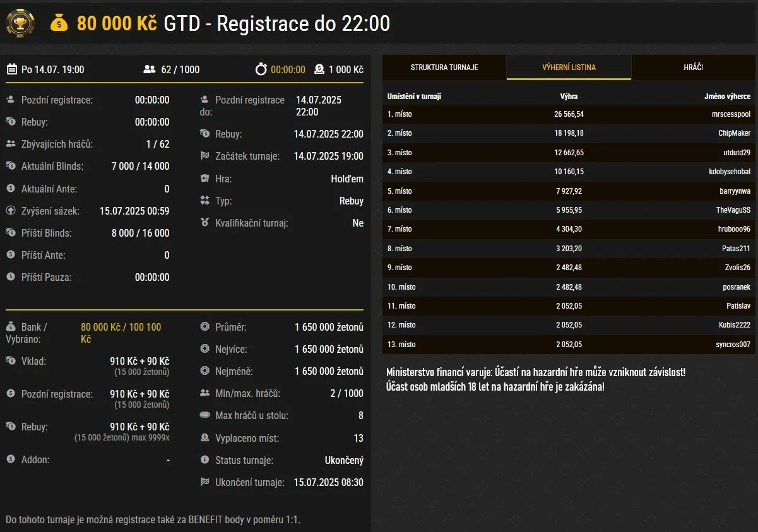Viewport: 758px width, 532px height.
Task: Click the Umístění v turnaji column header
Action: point(414,97)
